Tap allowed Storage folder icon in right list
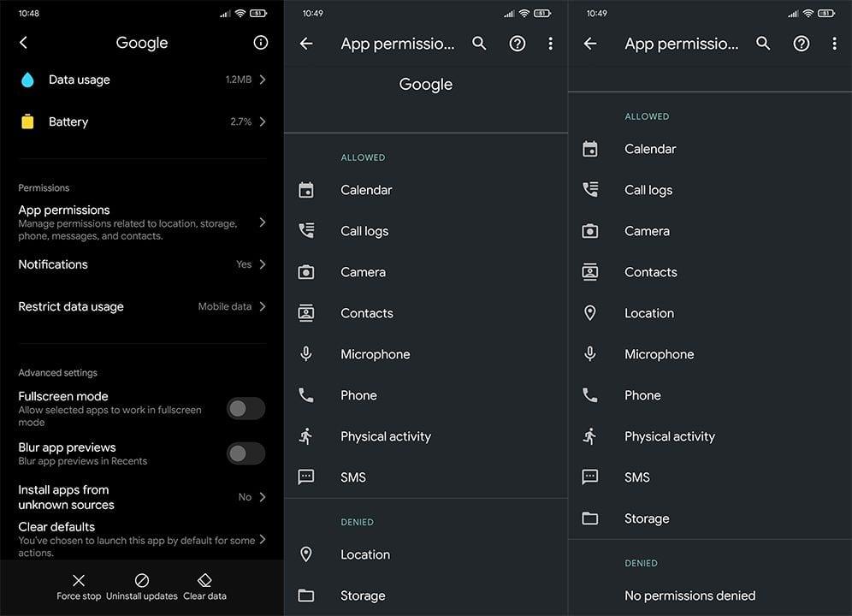This screenshot has height=616, width=852. (x=590, y=518)
